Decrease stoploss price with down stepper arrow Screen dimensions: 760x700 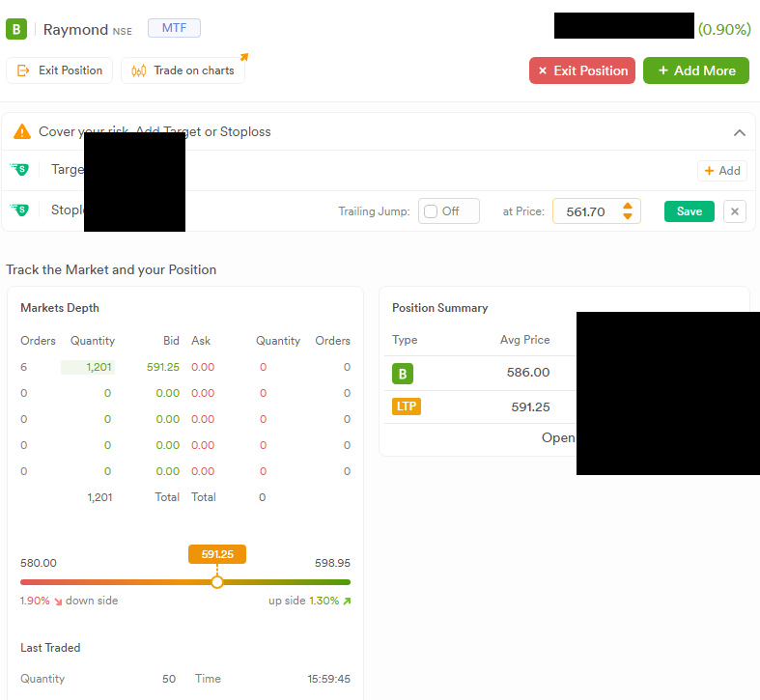coord(628,216)
